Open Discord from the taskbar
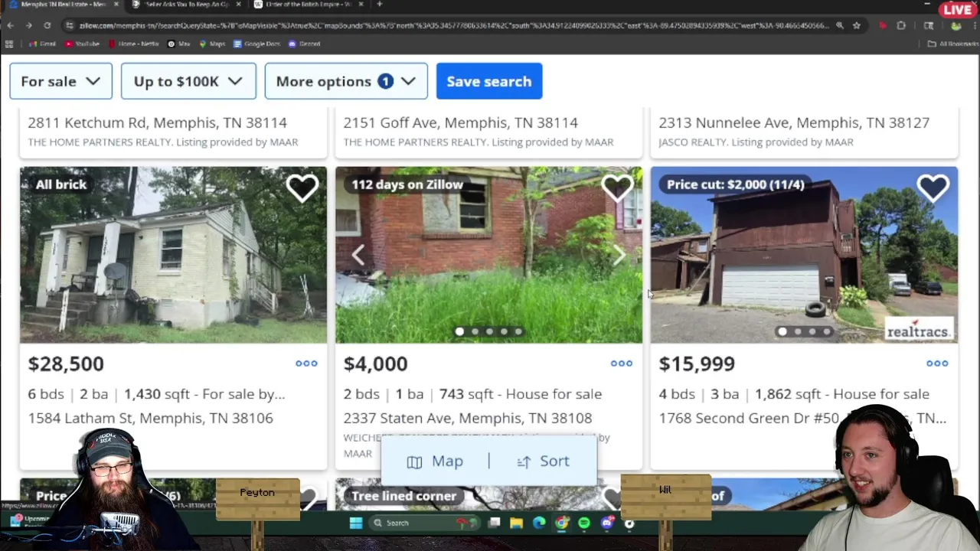980x551 pixels. [x=607, y=523]
